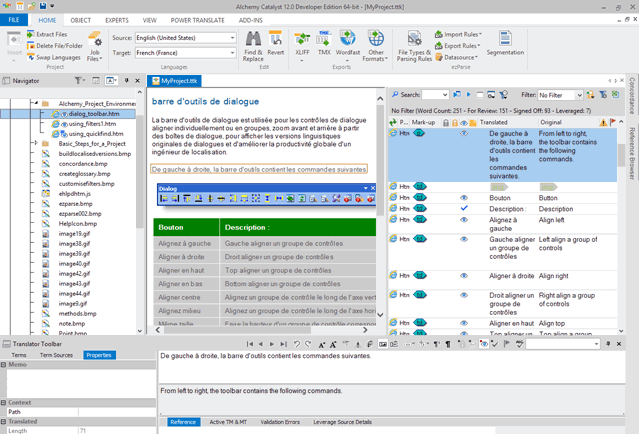Click Export Rules in ezParse group
Viewport: 639px width, 434px height.
pos(458,46)
